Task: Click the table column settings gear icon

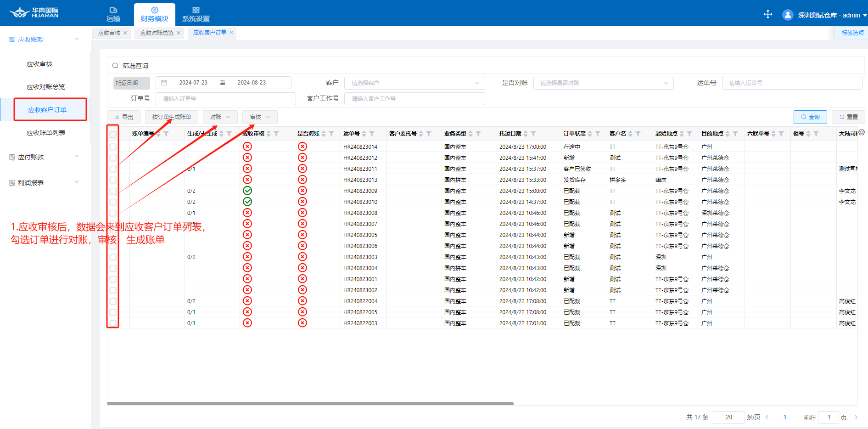Action: point(862,133)
